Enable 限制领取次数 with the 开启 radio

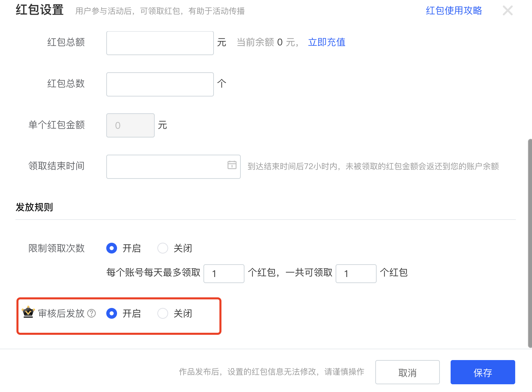click(x=112, y=248)
